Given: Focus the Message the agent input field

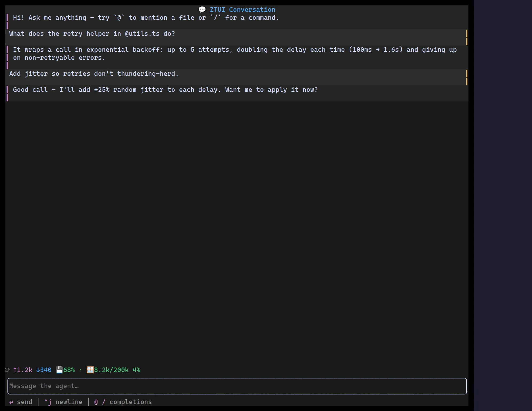Looking at the screenshot, I should coord(237,386).
